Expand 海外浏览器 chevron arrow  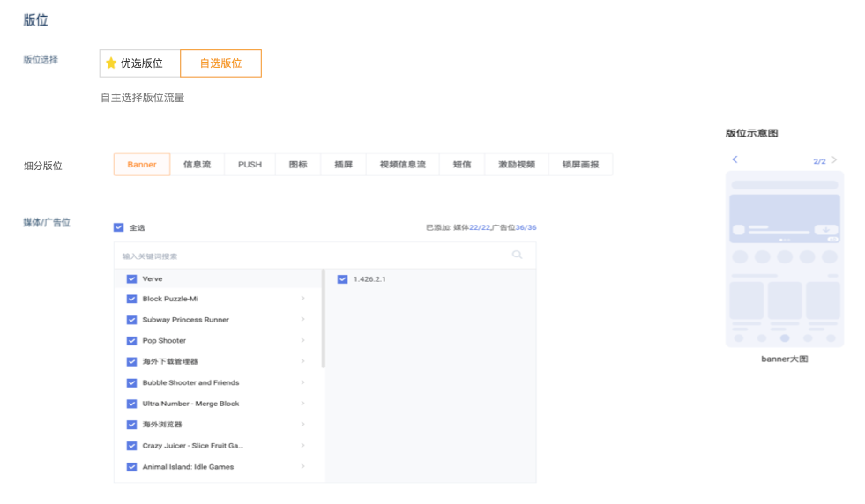click(302, 425)
